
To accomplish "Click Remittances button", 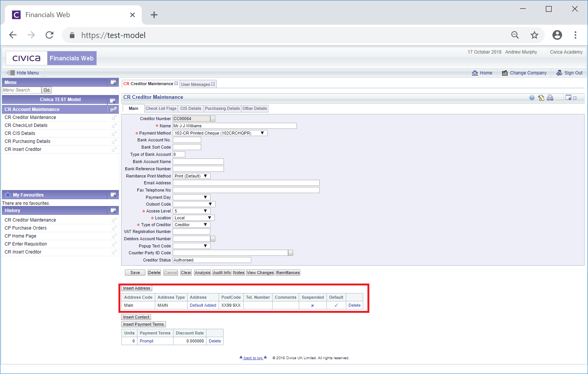I will pyautogui.click(x=288, y=273).
